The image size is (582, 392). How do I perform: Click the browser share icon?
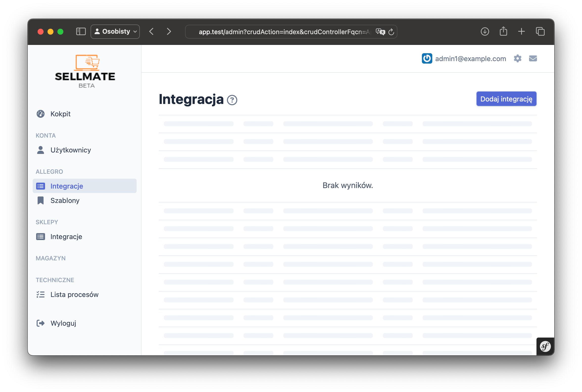click(503, 31)
